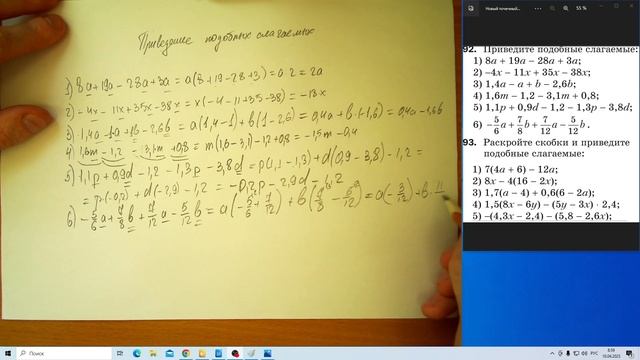This screenshot has height=360, width=640.
Task: Maximize the image viewer window
Action: [x=616, y=6]
